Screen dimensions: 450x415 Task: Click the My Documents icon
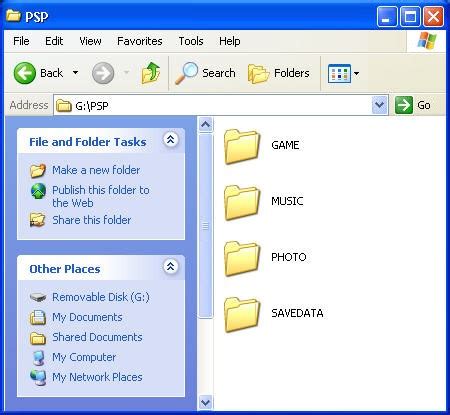coord(38,317)
